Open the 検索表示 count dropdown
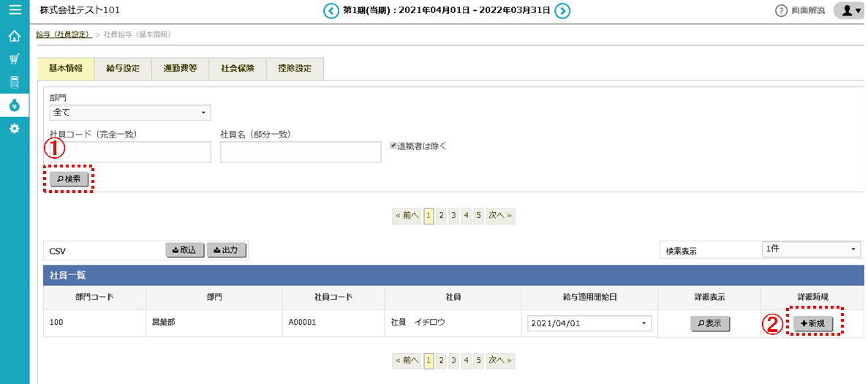Viewport: 868px width, 384px height. click(x=810, y=249)
